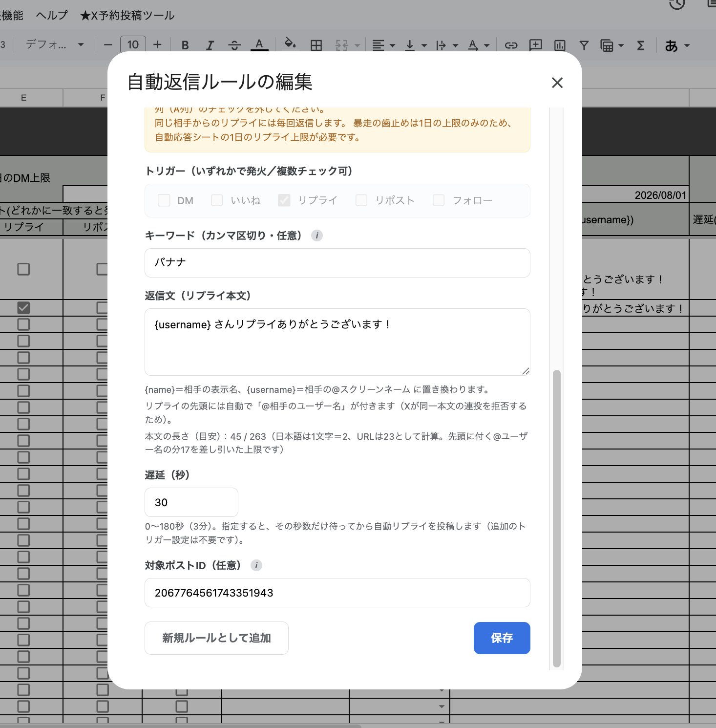Toggle フォロー trigger checkbox
The width and height of the screenshot is (716, 728).
pos(439,200)
